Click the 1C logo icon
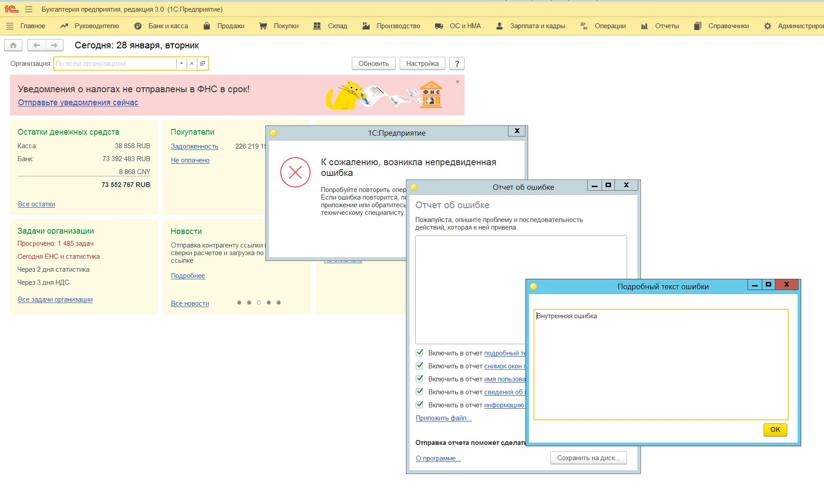The width and height of the screenshot is (824, 504). coord(11,9)
